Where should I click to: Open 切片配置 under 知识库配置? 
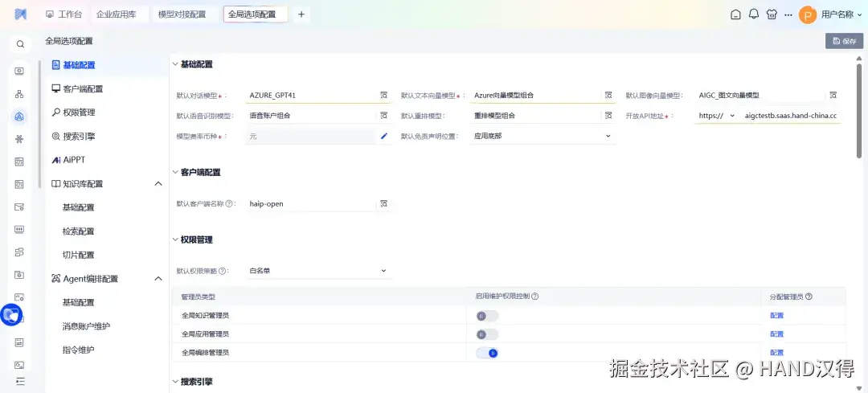tap(78, 256)
